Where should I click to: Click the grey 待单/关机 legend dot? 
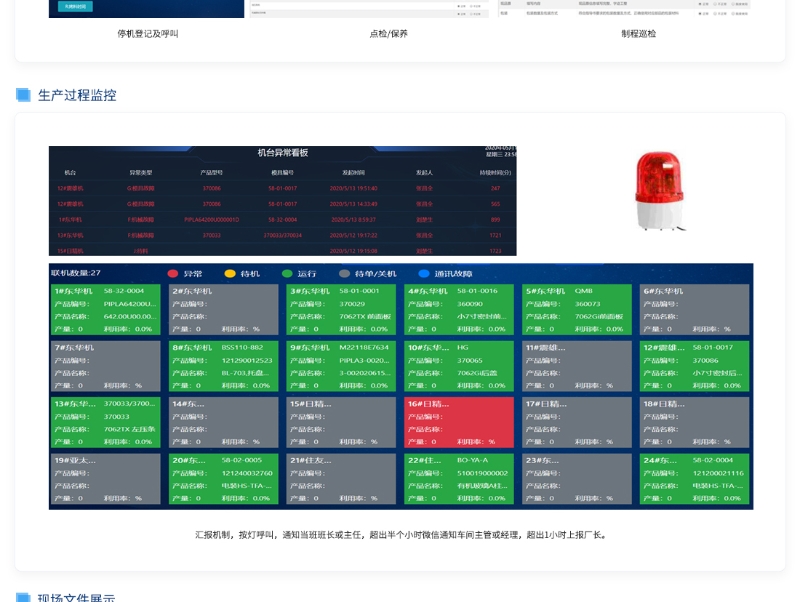tap(344, 274)
